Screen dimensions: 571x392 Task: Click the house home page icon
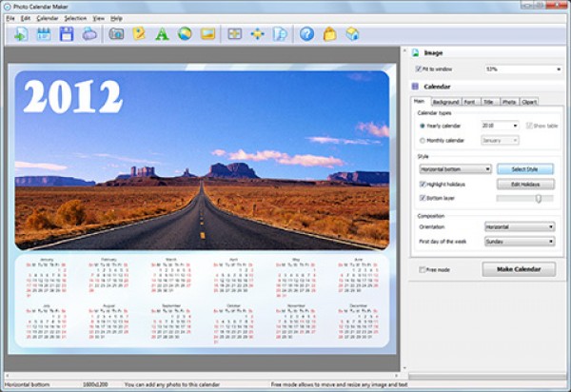coord(352,34)
